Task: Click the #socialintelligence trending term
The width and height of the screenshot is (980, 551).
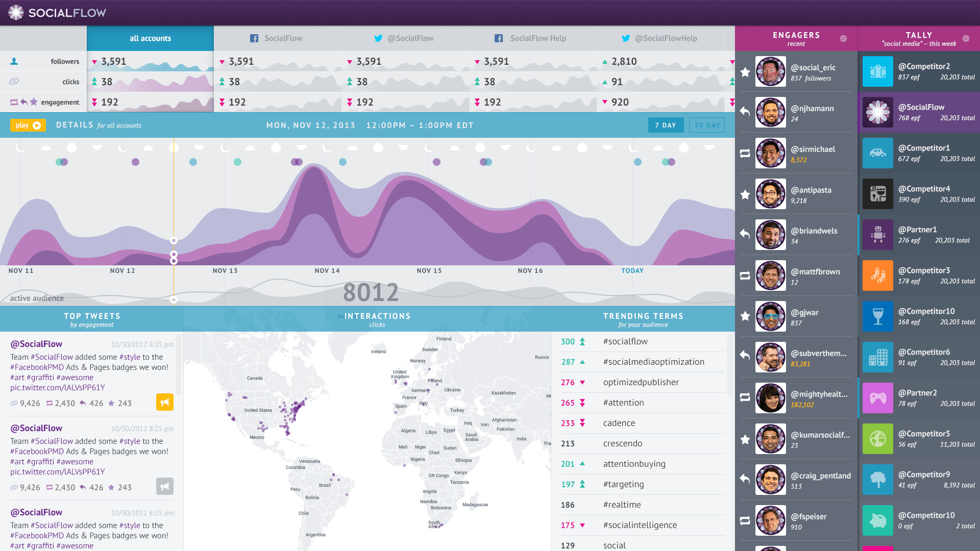Action: [x=640, y=525]
